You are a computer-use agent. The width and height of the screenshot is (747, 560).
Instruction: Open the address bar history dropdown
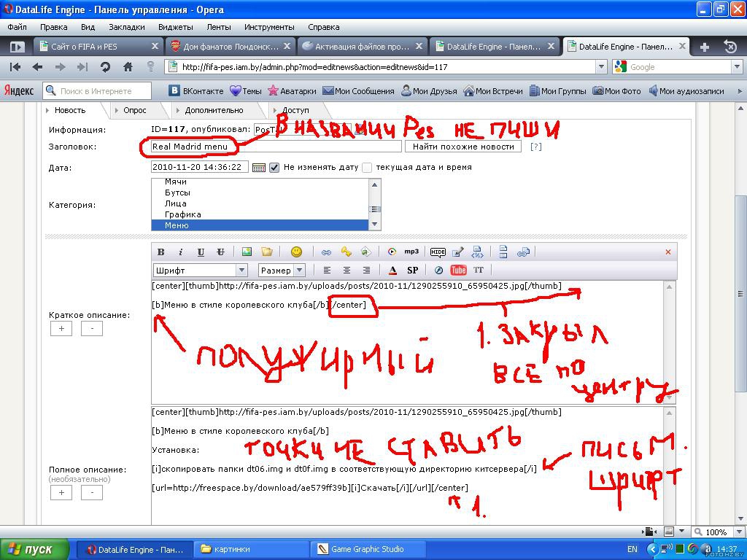pyautogui.click(x=601, y=67)
